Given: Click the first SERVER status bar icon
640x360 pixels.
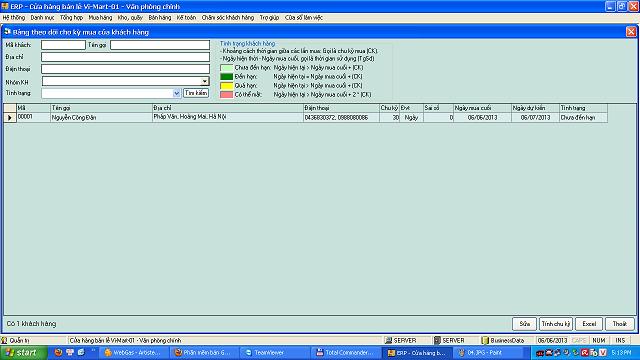Looking at the screenshot, I should tap(388, 340).
